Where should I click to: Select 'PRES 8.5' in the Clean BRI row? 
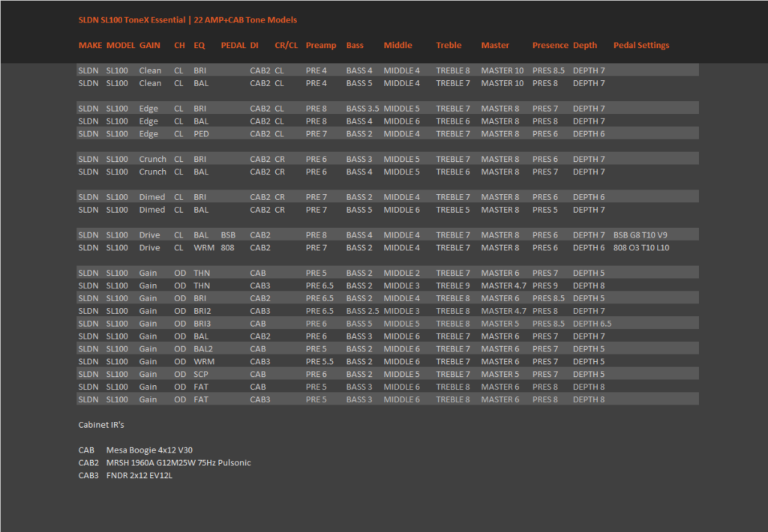click(x=548, y=70)
